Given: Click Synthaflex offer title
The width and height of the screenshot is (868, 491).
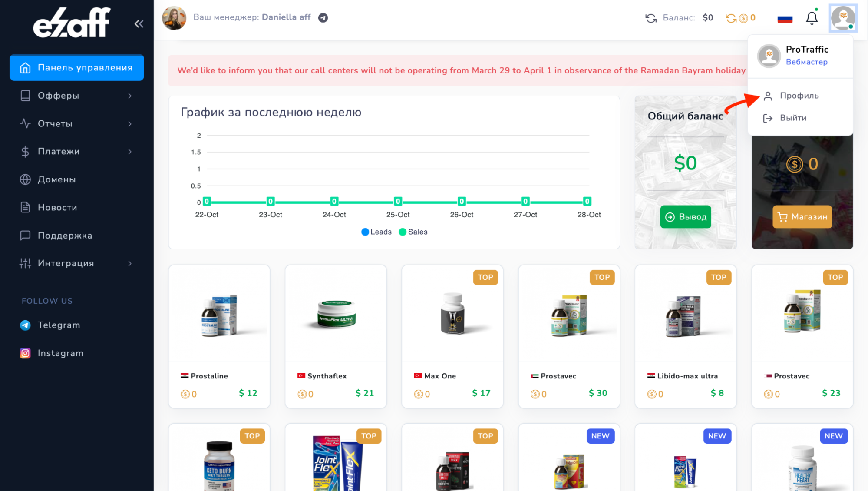Looking at the screenshot, I should click(x=327, y=376).
